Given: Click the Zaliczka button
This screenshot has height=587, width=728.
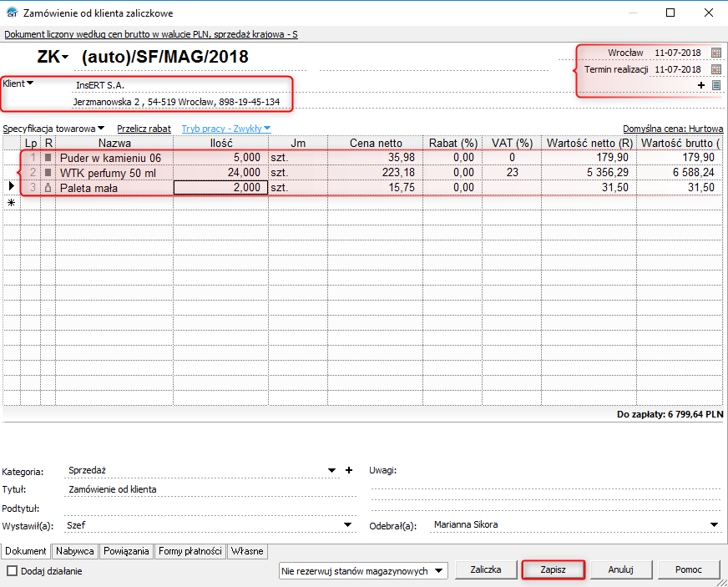Looking at the screenshot, I should (485, 569).
